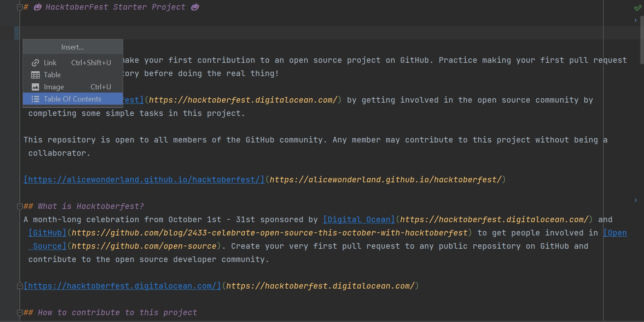Screen dimensions: 644x322
Task: Open the Digital Ocean link text
Action: click(359, 220)
